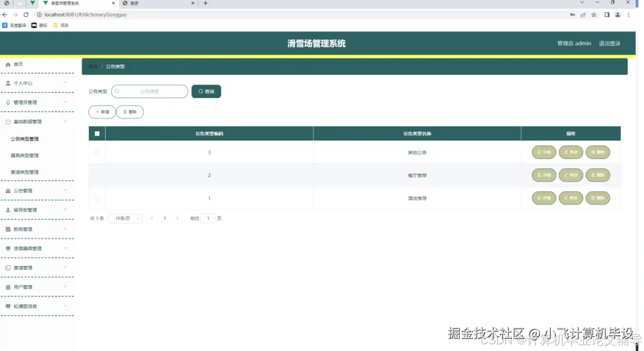This screenshot has height=351, width=644.
Task: Click the icon next to 教练管理
Action: coord(8,229)
